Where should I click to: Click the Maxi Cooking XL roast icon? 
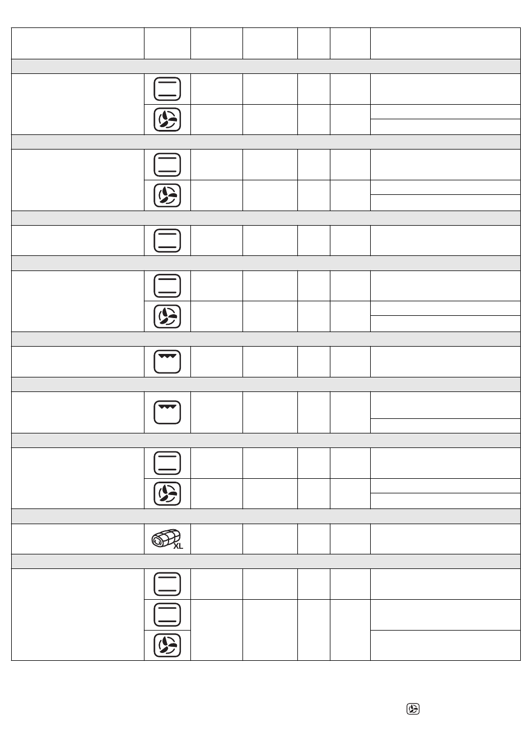(167, 539)
